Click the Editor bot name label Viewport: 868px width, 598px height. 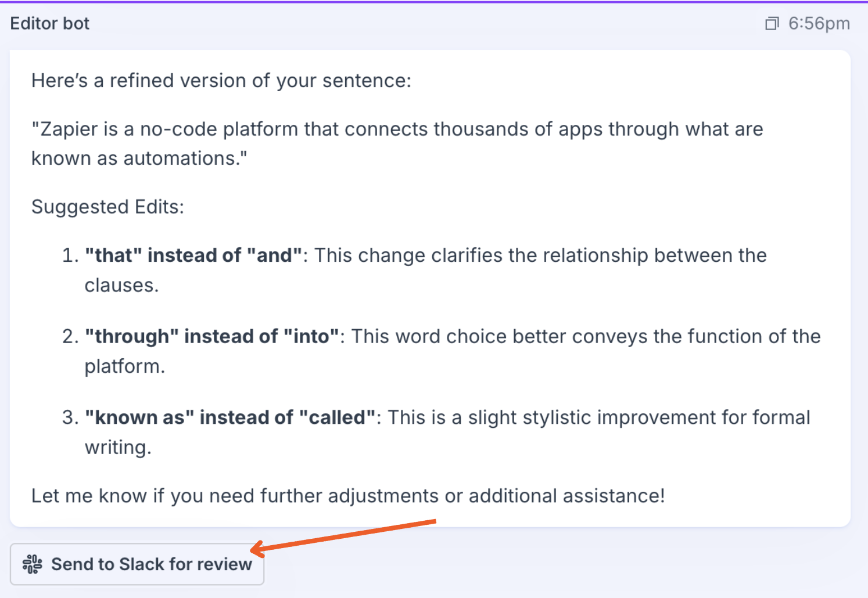pos(49,23)
